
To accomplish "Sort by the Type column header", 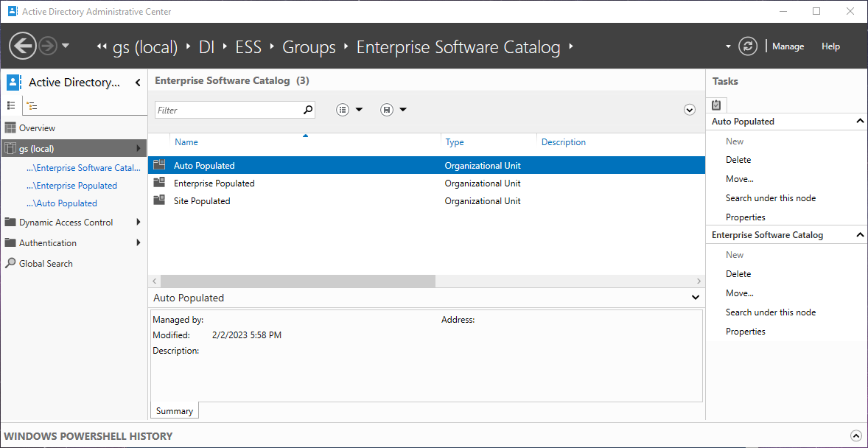I will click(x=455, y=141).
